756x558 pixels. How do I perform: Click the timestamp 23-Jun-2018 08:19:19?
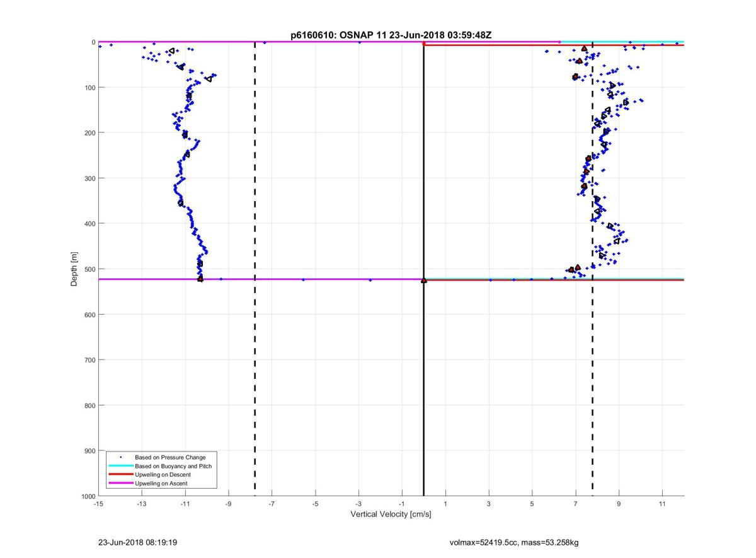[137, 542]
